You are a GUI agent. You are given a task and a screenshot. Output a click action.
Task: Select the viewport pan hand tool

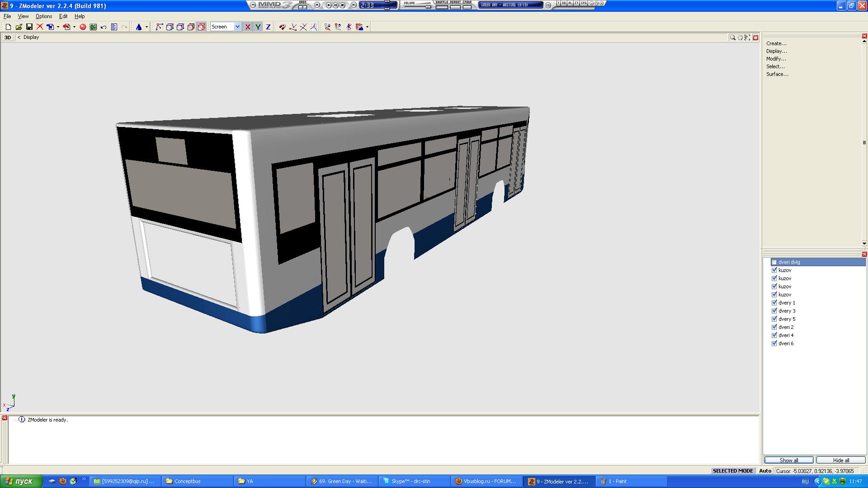[x=740, y=38]
